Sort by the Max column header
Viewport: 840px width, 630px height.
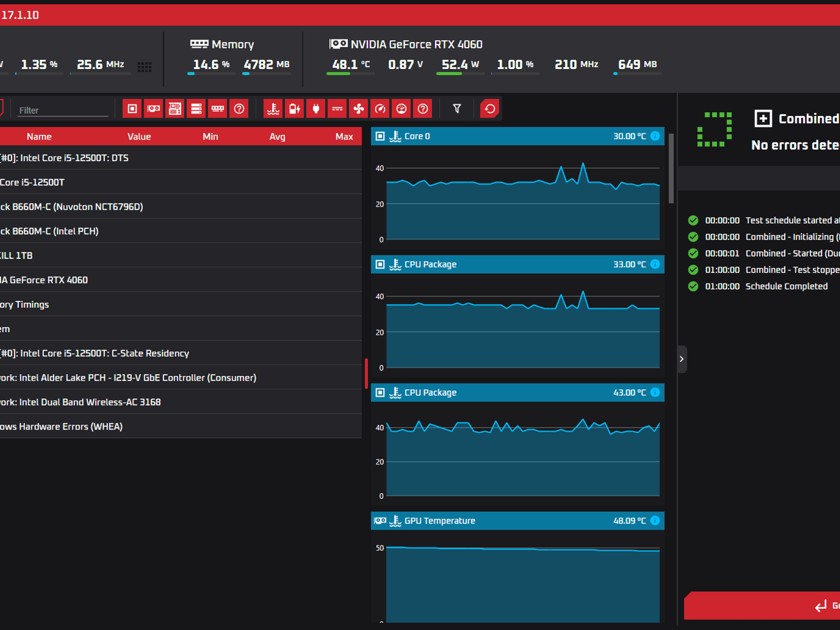[x=344, y=137]
